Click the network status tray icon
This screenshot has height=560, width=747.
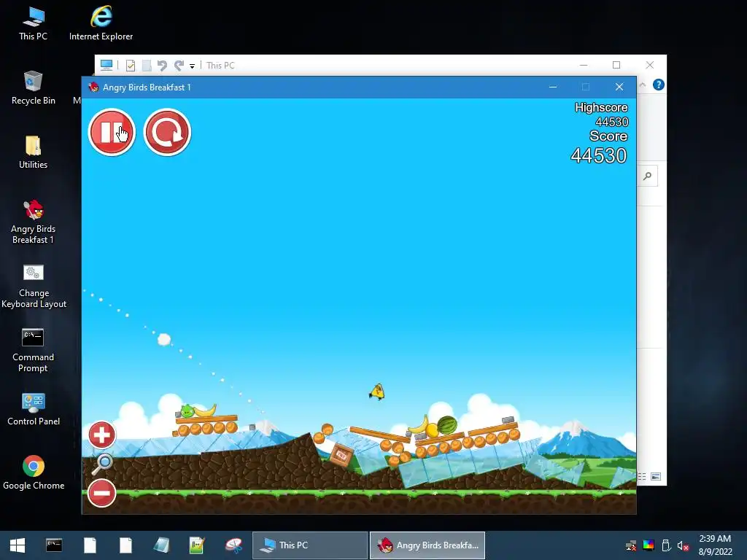(631, 545)
